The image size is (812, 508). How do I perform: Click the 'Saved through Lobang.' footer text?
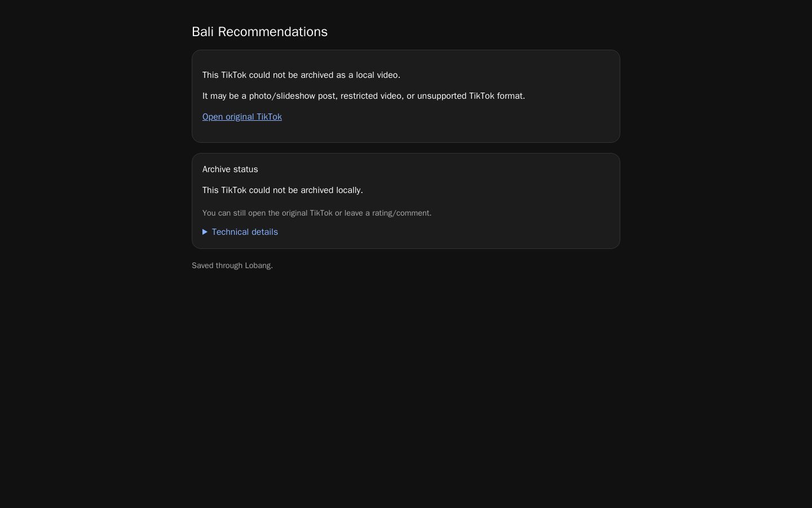[232, 265]
